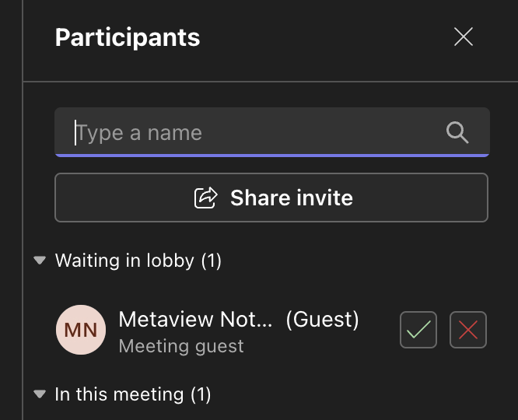Collapse the Waiting in lobby triangle
The width and height of the screenshot is (518, 420).
[x=40, y=261]
